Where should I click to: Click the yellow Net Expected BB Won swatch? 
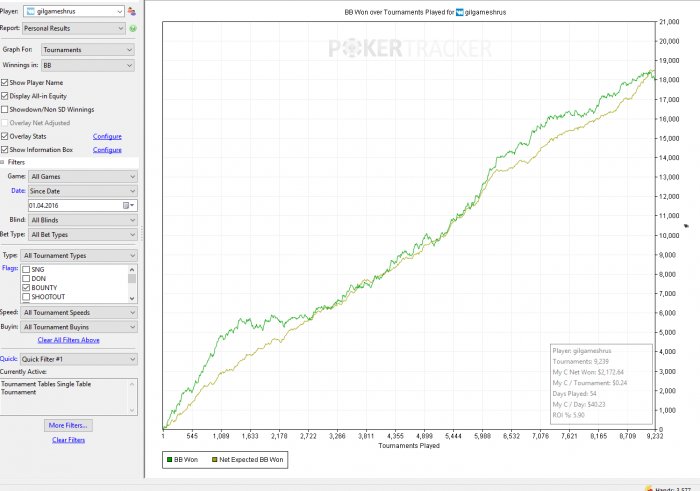pyautogui.click(x=214, y=459)
